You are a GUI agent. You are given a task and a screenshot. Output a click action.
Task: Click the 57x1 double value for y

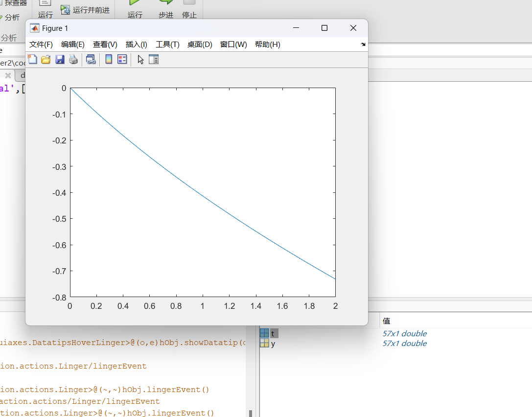tap(404, 344)
